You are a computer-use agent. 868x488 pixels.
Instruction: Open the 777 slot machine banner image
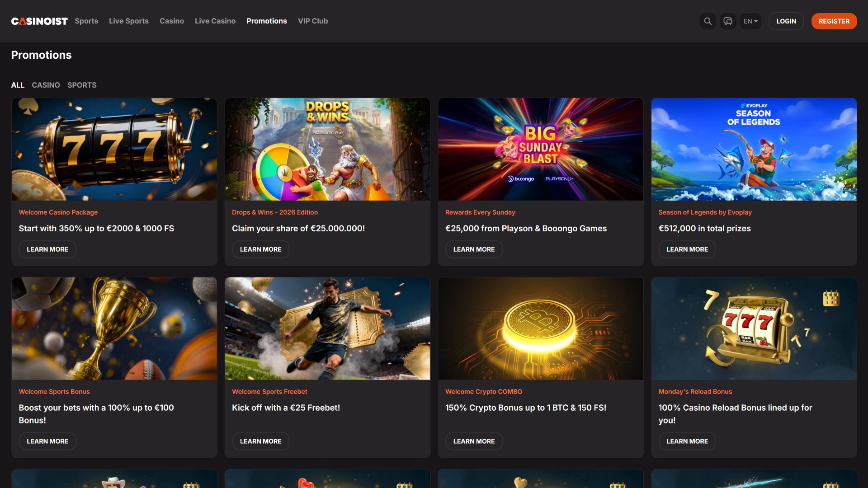coord(114,149)
